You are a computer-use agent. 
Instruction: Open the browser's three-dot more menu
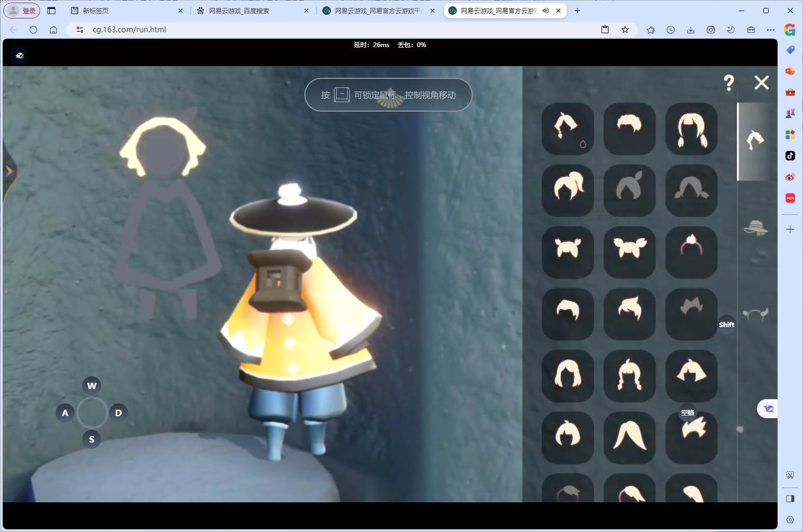[771, 30]
